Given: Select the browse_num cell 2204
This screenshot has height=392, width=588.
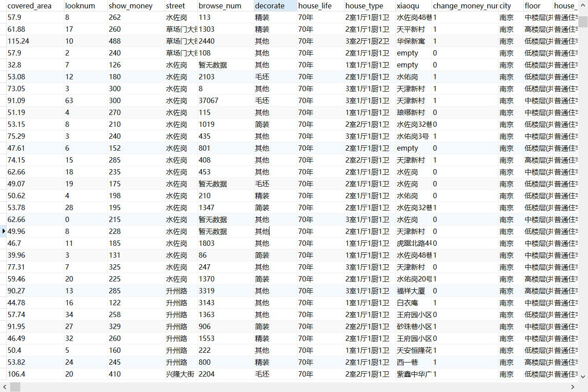Looking at the screenshot, I should click(x=226, y=374).
